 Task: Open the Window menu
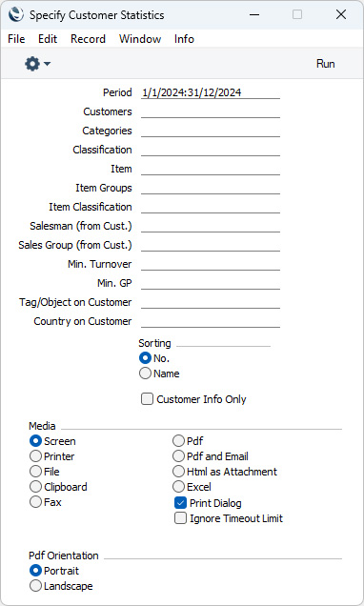coord(140,39)
